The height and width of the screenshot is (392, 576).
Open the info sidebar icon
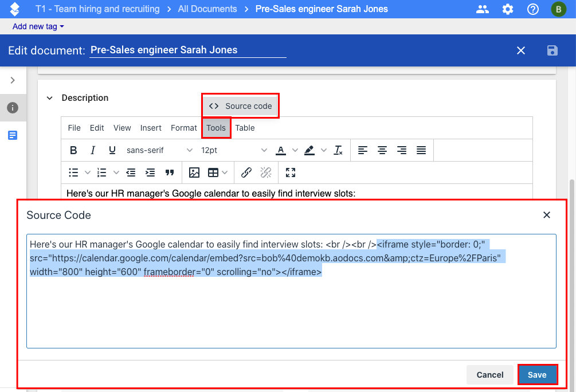(x=13, y=108)
